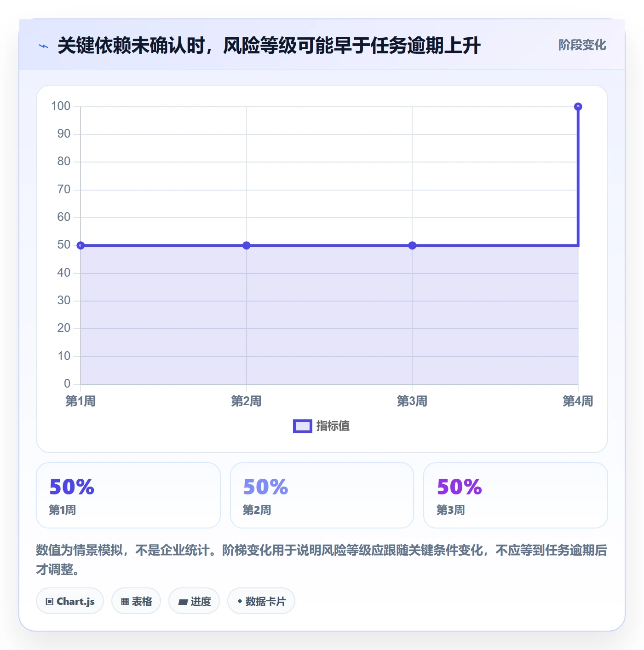
Task: Click the lightning bolt icon in header
Action: (44, 46)
